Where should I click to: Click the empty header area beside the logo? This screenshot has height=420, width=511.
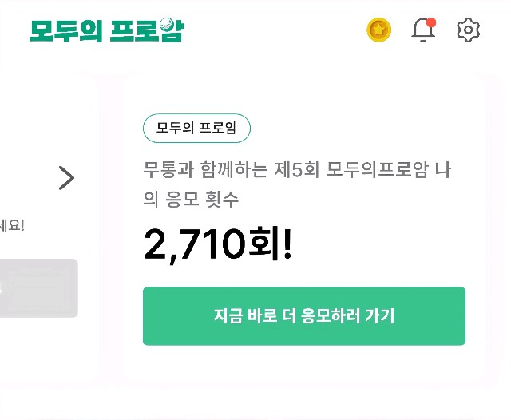pyautogui.click(x=271, y=30)
